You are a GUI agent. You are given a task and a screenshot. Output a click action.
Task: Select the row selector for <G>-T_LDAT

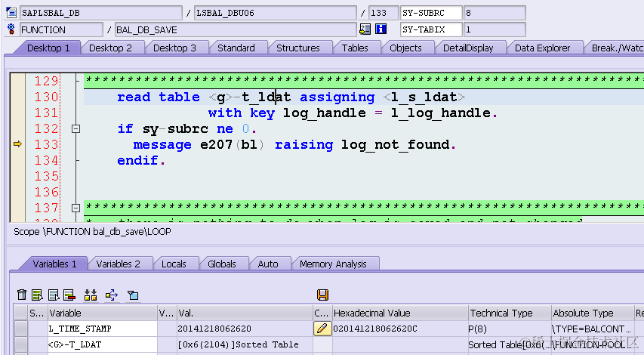pyautogui.click(x=21, y=344)
